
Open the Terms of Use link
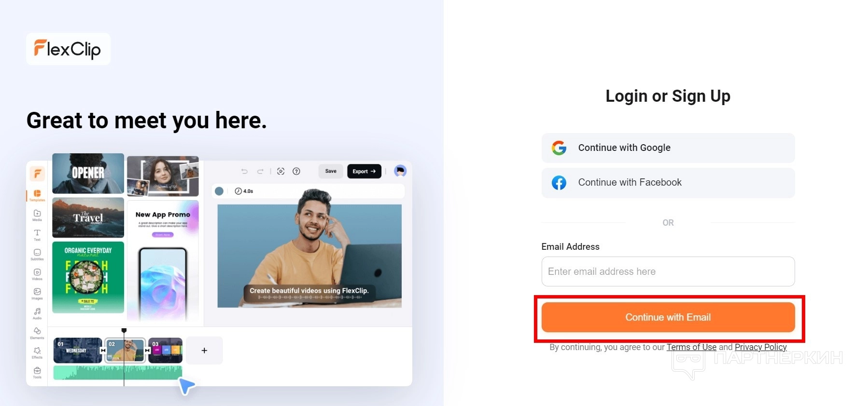pyautogui.click(x=691, y=347)
